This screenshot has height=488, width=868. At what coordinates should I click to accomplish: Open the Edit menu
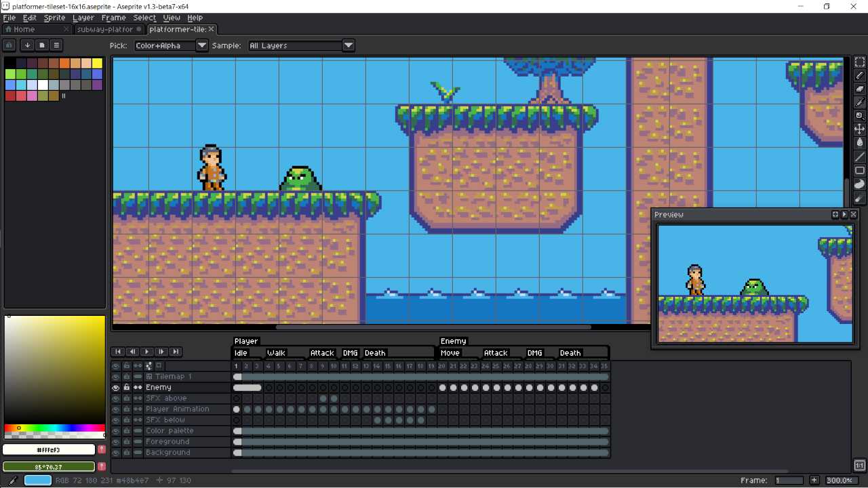[30, 18]
